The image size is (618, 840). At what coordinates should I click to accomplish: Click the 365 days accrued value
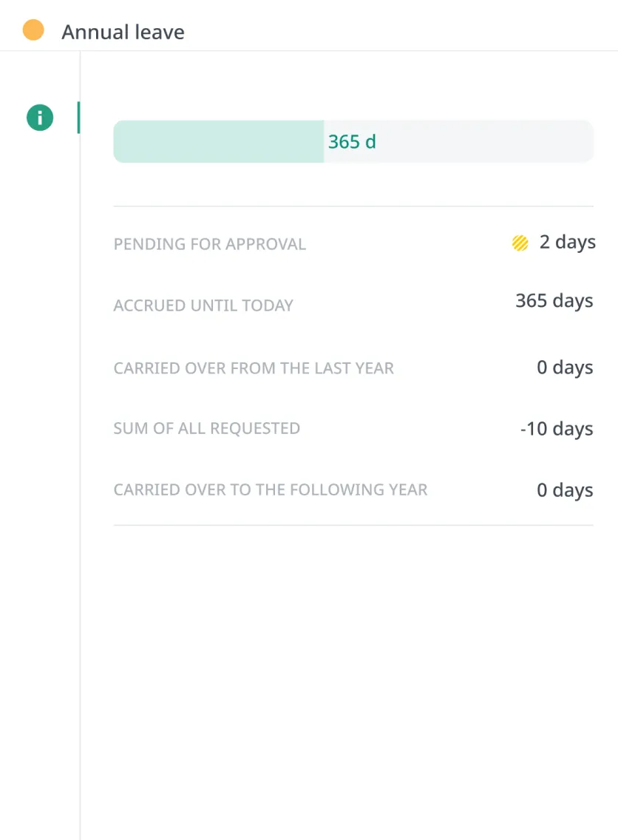point(554,300)
